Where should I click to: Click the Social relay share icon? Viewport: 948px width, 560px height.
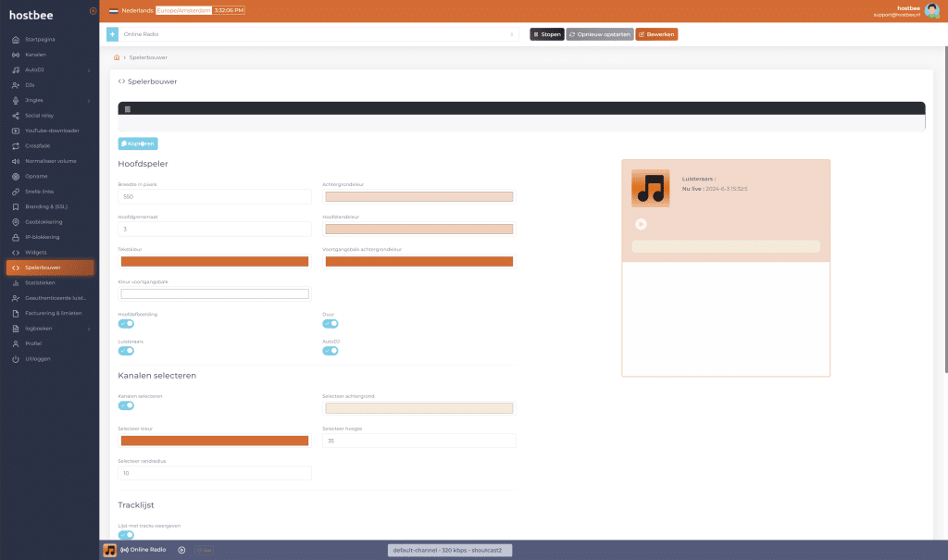tap(16, 116)
